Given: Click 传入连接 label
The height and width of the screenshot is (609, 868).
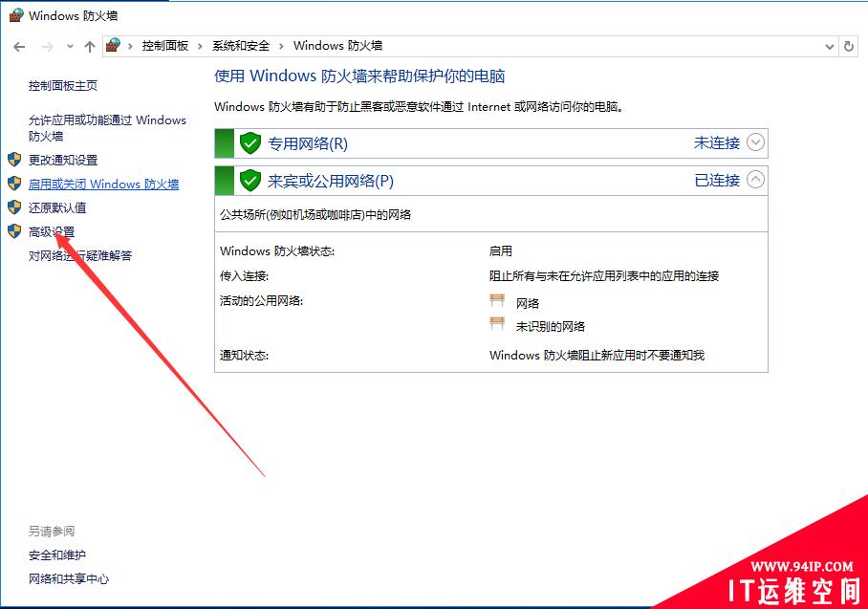Looking at the screenshot, I should pos(244,275).
